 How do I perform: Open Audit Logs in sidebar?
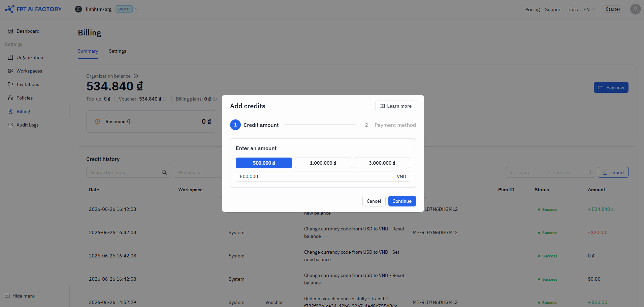pos(27,125)
